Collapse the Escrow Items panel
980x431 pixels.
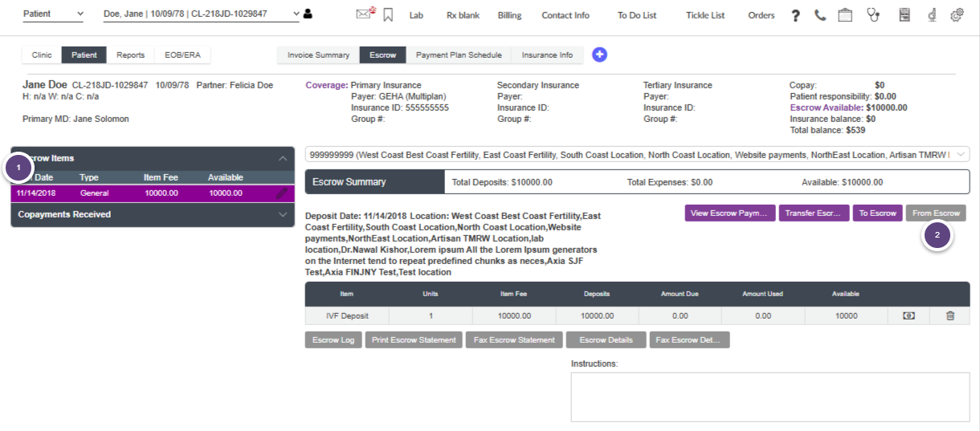click(x=282, y=158)
